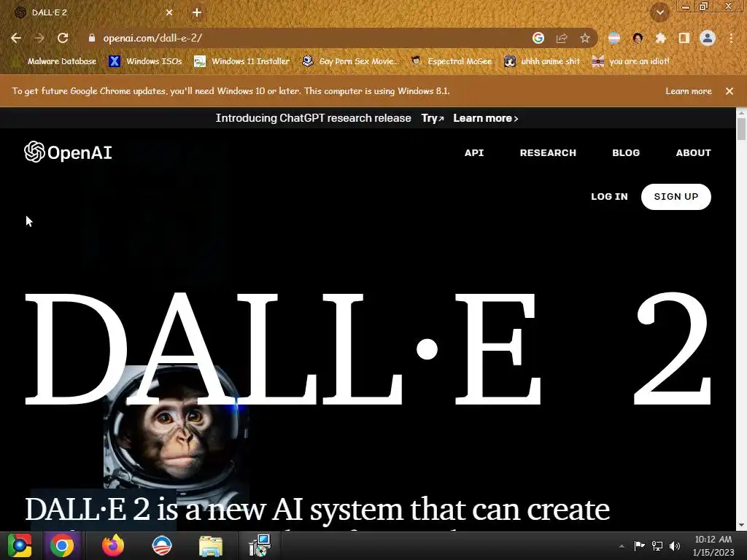Open the BLOG navigation item
Screen dimensions: 747x560
625,153
